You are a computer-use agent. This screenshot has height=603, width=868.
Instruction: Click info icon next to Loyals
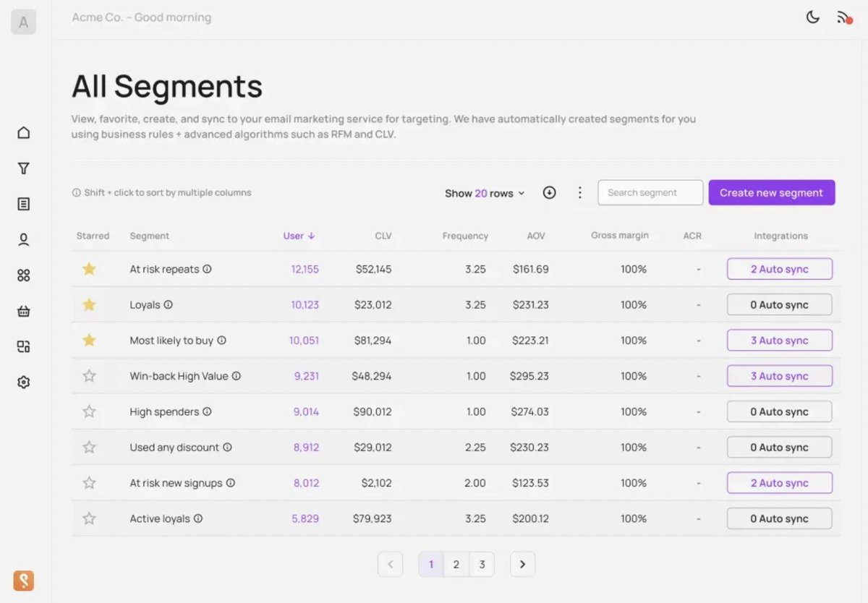[x=168, y=304]
